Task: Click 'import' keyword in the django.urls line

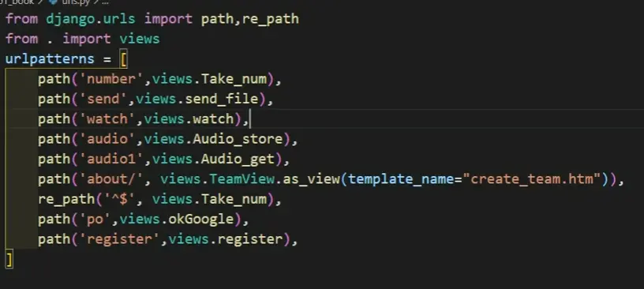Action: tap(168, 19)
